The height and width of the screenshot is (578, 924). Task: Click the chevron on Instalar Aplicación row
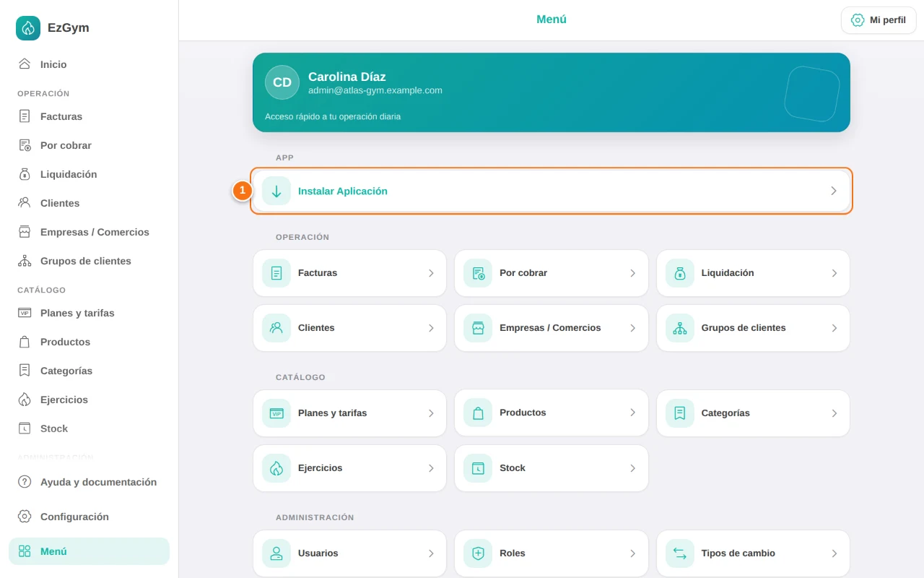coord(834,191)
